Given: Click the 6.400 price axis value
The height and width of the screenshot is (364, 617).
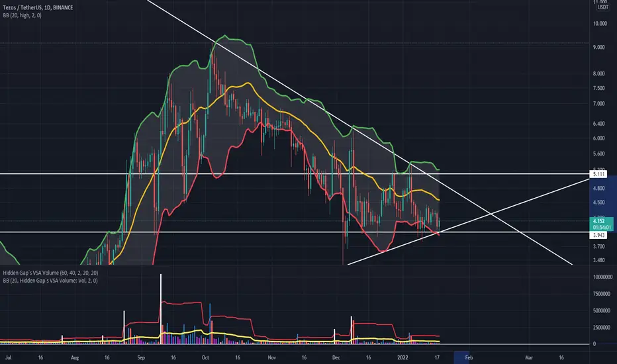Looking at the screenshot, I should point(599,124).
